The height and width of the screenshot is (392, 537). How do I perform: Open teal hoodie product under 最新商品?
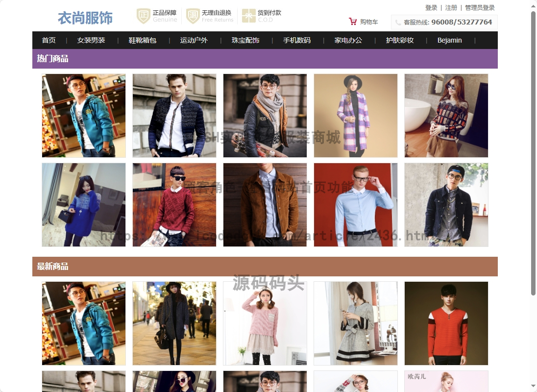pos(84,323)
